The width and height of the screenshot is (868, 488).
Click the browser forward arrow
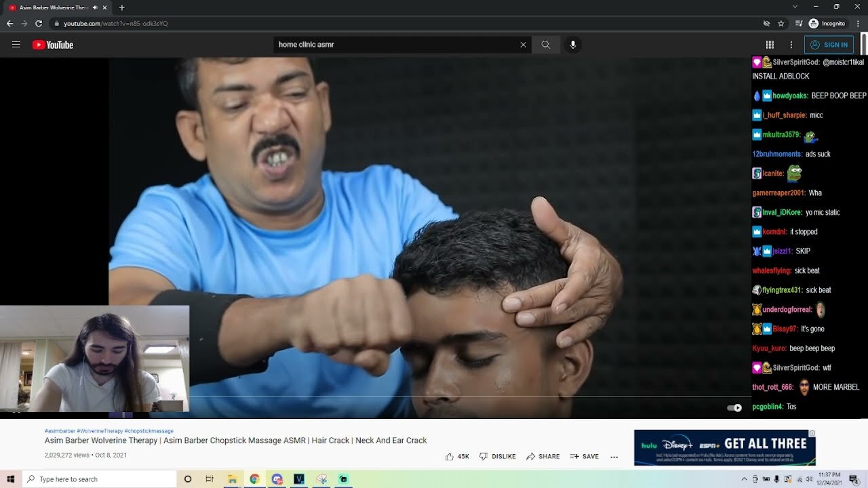click(x=24, y=23)
